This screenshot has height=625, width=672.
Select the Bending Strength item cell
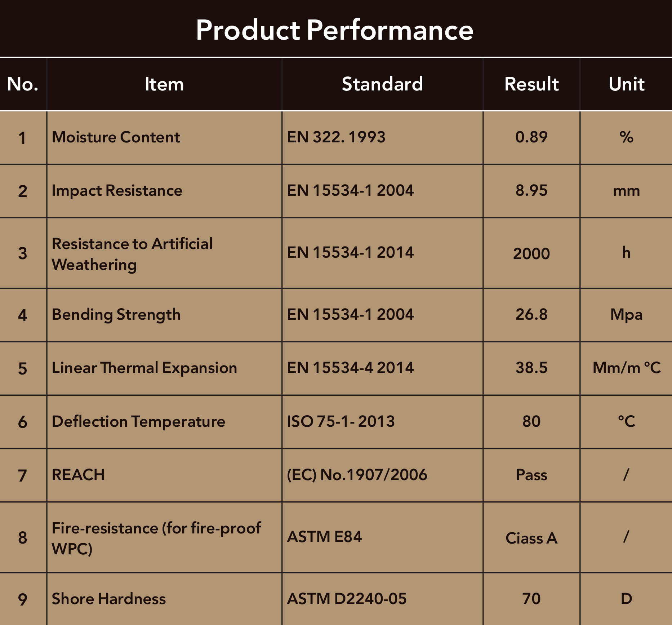tap(116, 315)
